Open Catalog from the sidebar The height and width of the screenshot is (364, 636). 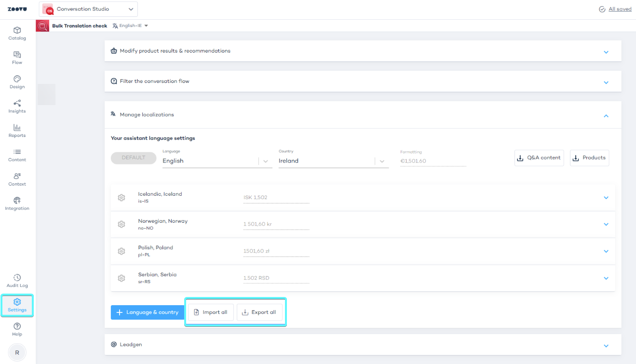pyautogui.click(x=17, y=33)
